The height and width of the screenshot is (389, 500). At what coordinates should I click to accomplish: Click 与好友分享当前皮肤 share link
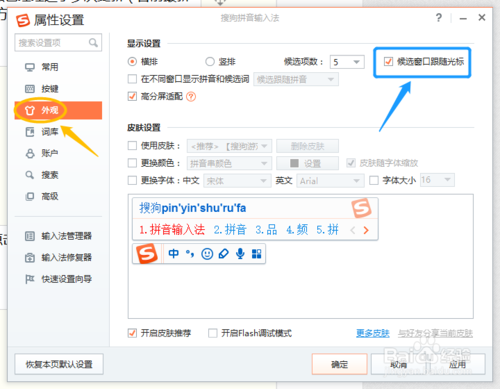tap(435, 333)
